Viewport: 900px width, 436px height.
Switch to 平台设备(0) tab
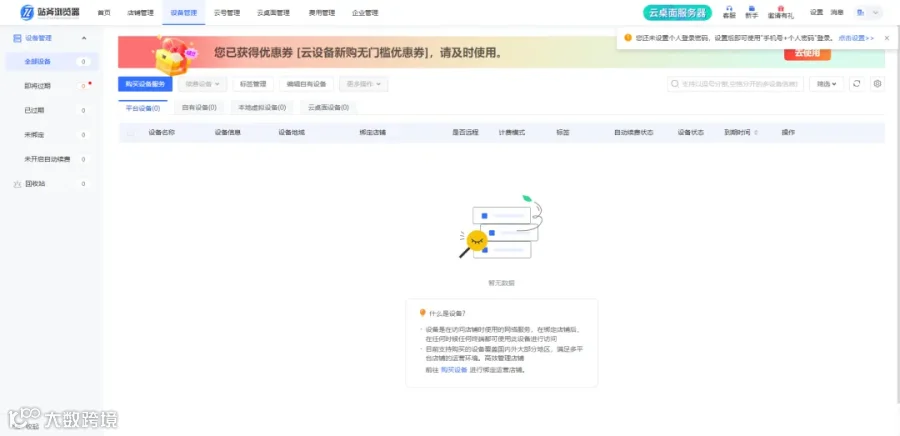(x=143, y=107)
